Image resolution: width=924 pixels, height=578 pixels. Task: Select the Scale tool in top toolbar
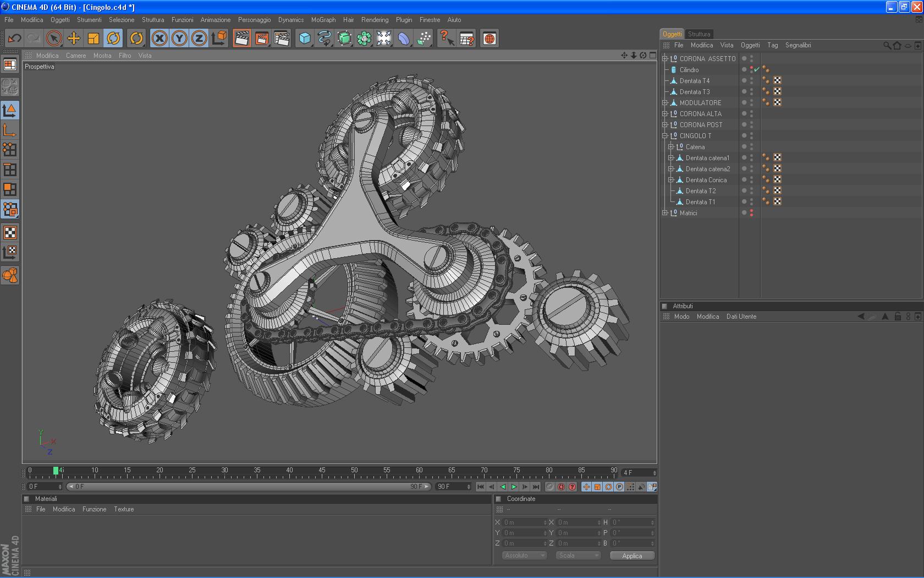(94, 39)
